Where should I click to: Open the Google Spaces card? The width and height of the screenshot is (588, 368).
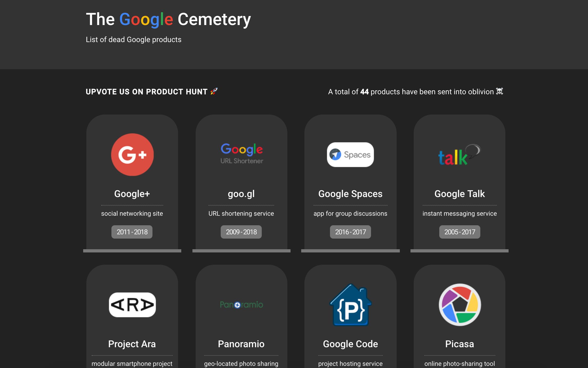pos(350,184)
